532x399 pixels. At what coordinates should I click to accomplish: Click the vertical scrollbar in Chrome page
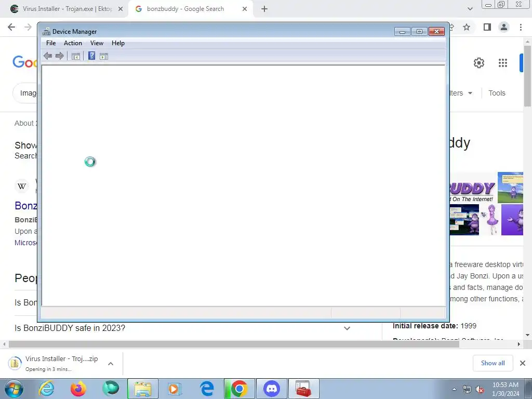point(527,75)
